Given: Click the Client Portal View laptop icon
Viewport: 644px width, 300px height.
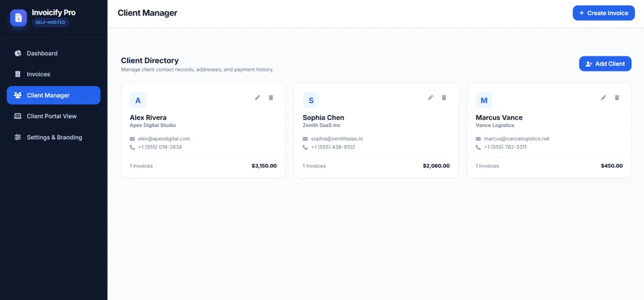Looking at the screenshot, I should click(x=18, y=116).
